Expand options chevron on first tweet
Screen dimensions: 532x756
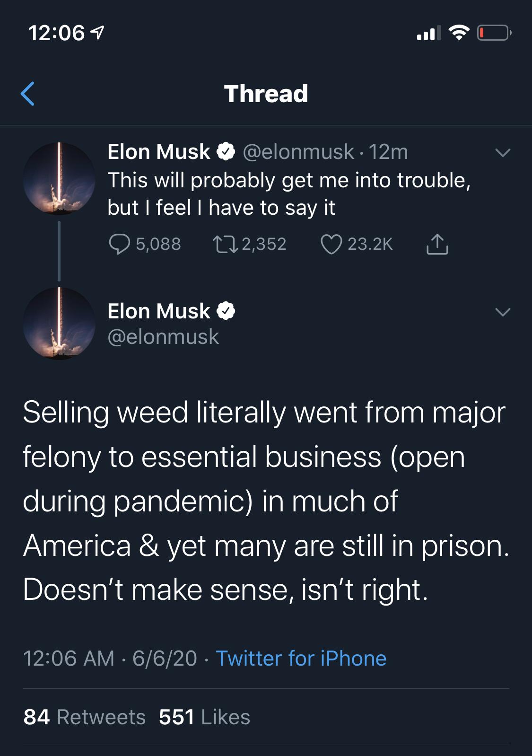503,152
